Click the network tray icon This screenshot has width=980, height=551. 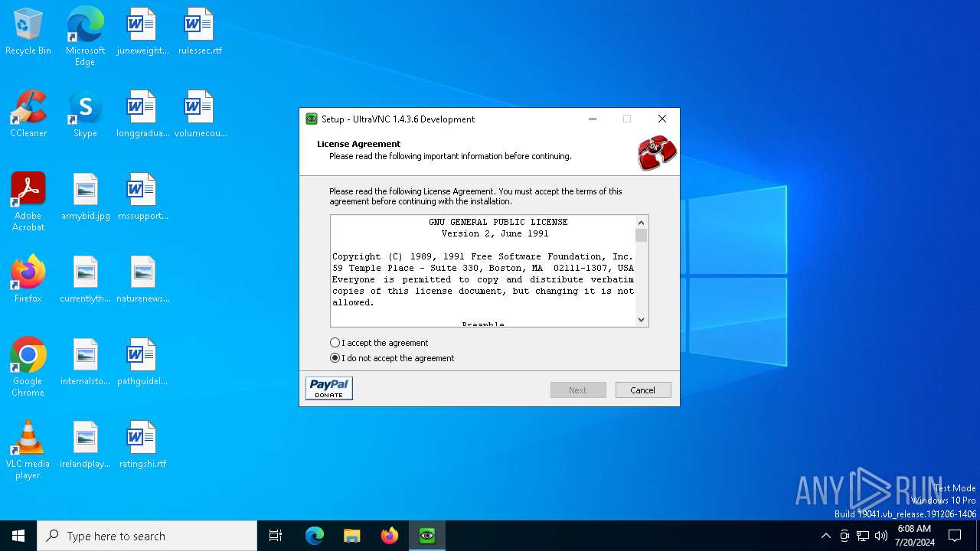click(x=863, y=536)
